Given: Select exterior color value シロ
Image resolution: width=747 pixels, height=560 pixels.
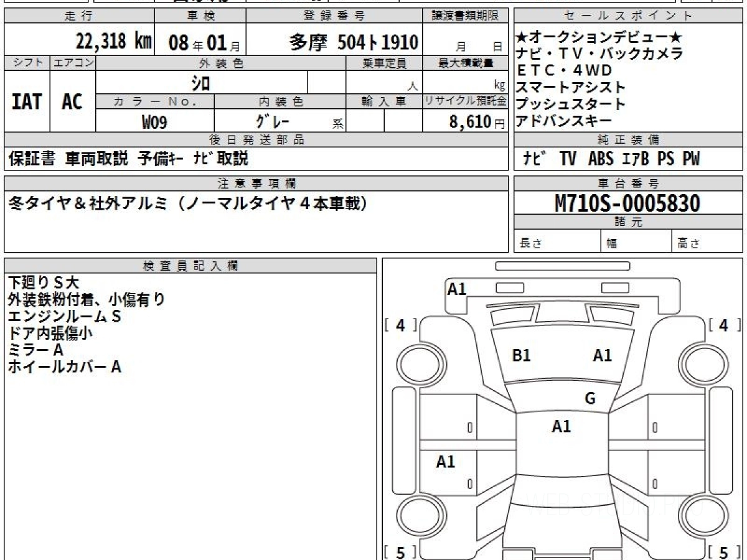Looking at the screenshot, I should (x=200, y=83).
